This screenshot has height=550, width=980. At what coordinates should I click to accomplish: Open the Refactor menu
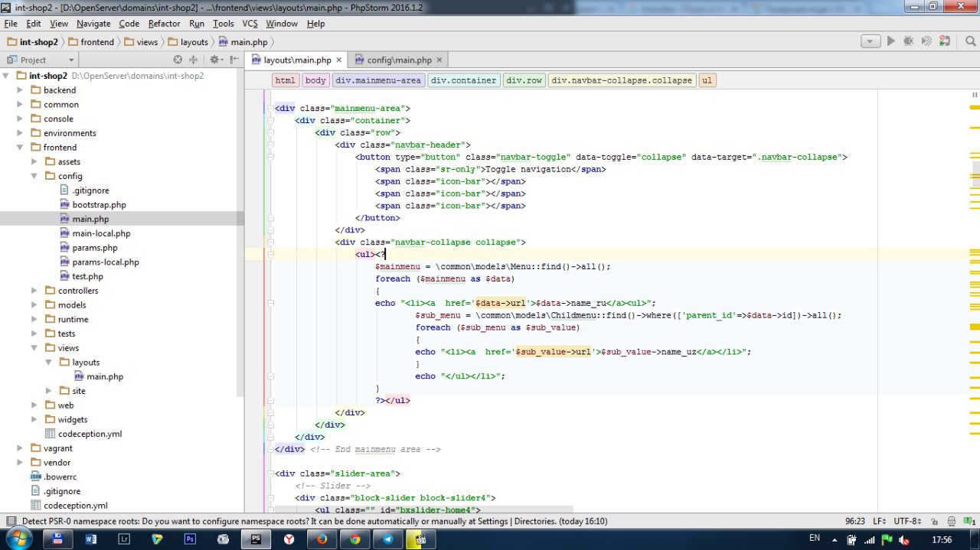[164, 24]
